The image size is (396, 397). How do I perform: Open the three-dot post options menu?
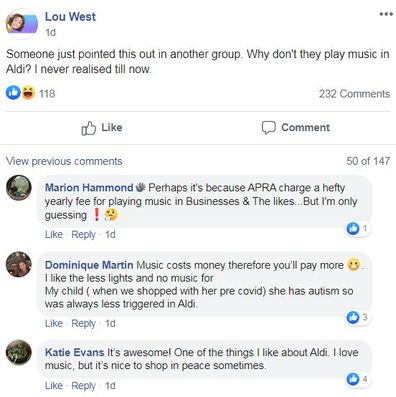(386, 14)
